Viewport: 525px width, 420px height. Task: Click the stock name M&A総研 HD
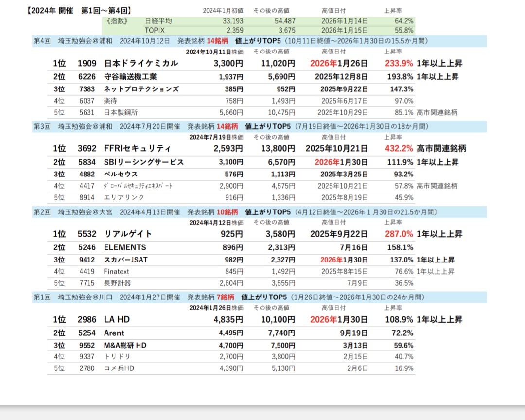pos(125,345)
